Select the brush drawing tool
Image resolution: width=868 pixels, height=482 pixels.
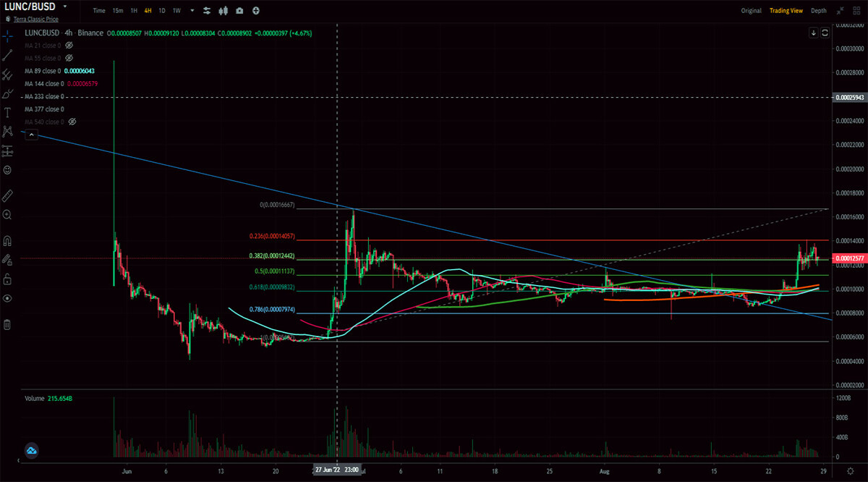pyautogui.click(x=7, y=93)
